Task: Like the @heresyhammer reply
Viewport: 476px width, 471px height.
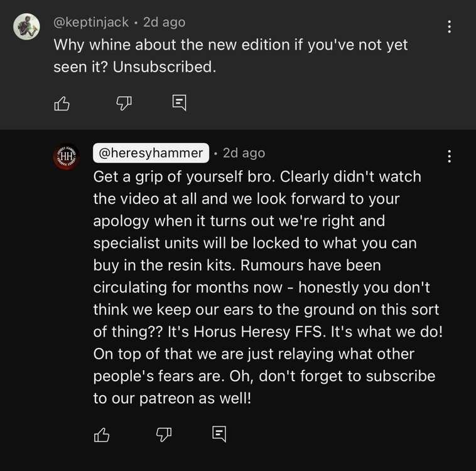Action: pyautogui.click(x=102, y=435)
